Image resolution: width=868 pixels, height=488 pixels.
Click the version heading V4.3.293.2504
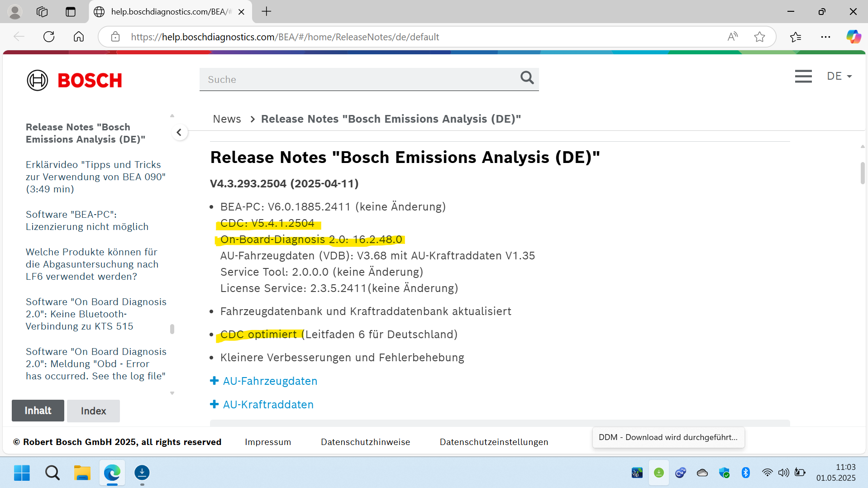coord(284,183)
